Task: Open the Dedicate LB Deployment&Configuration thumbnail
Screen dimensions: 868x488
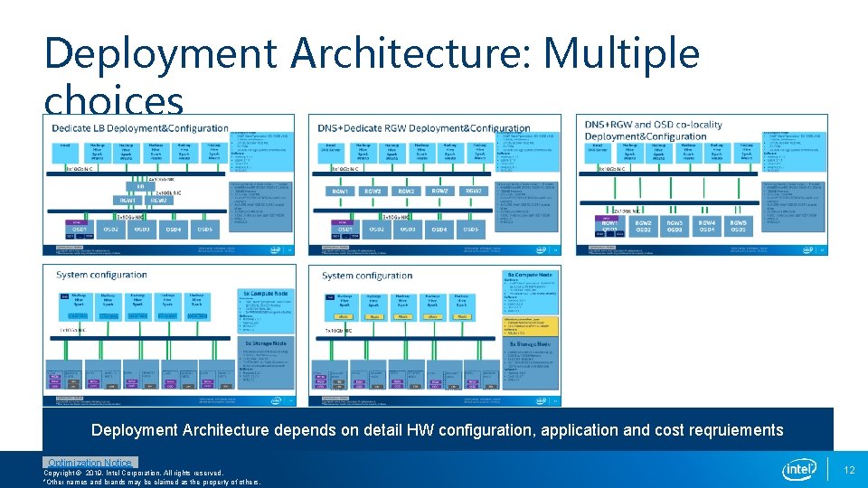Action: click(169, 184)
